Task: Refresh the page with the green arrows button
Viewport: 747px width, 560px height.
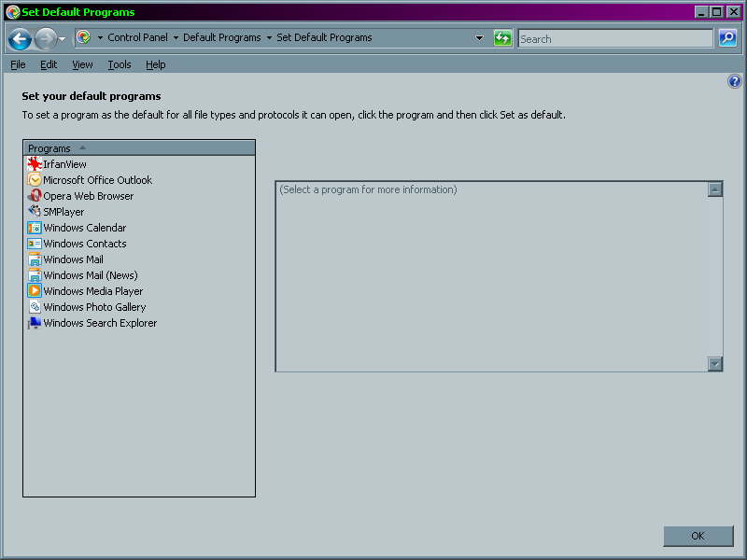Action: (x=502, y=38)
